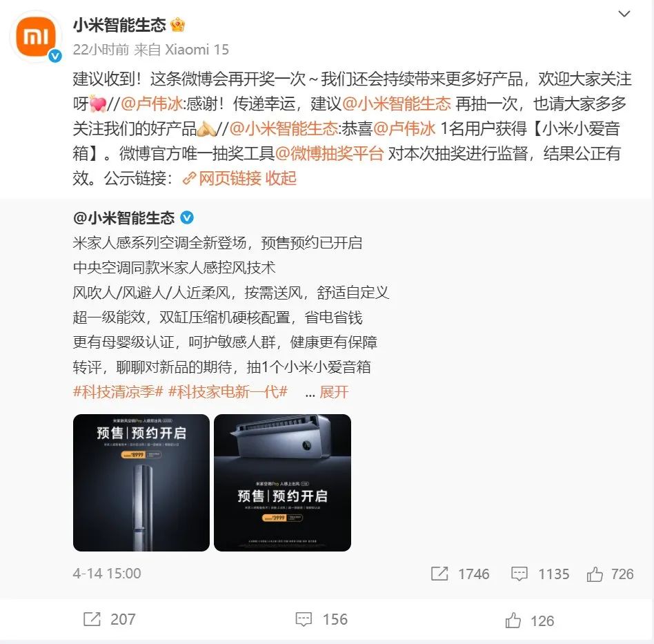Open the #科技清凉季# hashtag

tap(118, 392)
